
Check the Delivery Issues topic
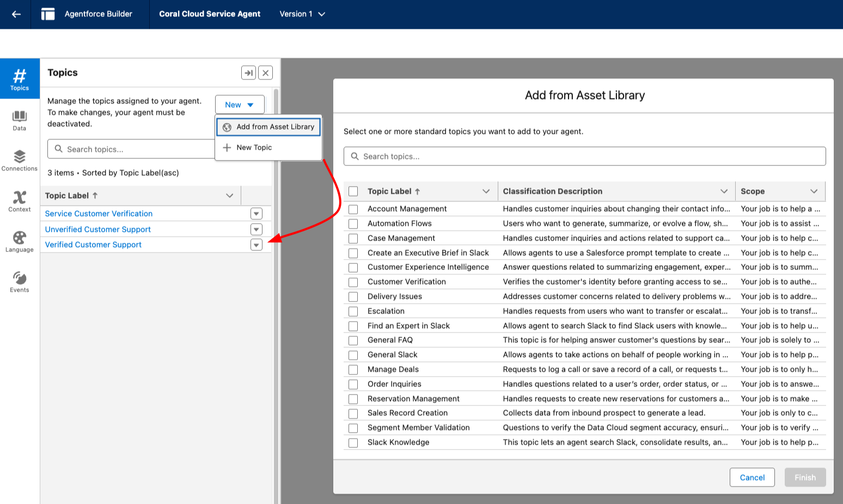[353, 297]
